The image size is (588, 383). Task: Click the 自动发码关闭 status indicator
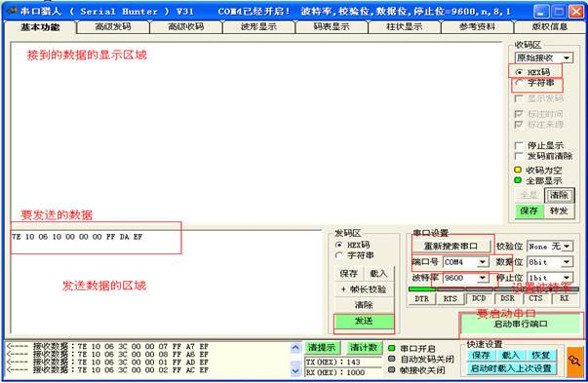pos(391,359)
